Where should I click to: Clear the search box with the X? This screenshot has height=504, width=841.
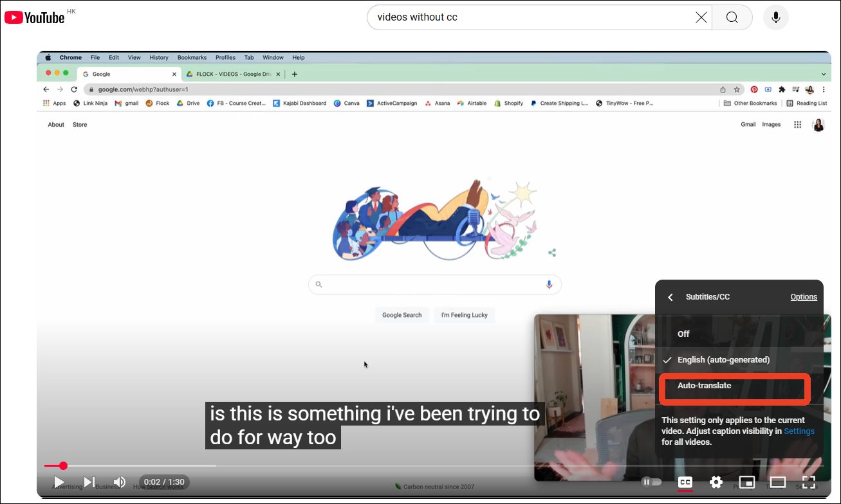[701, 17]
